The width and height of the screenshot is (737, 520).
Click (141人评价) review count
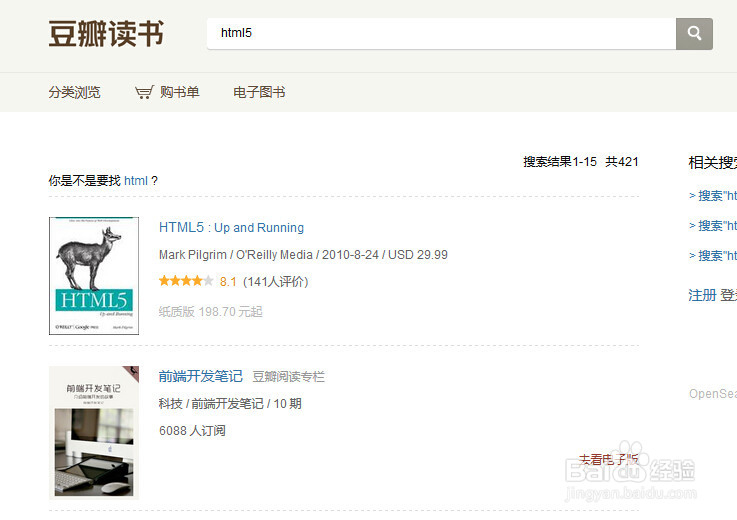point(275,282)
